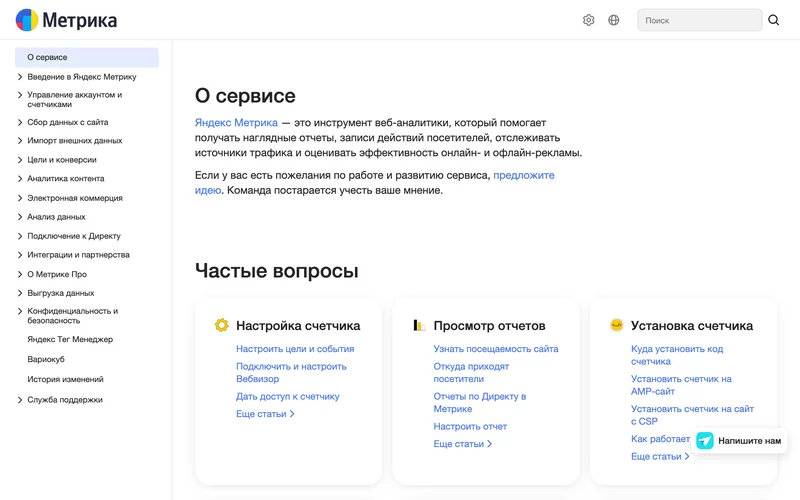
Task: Open Установить счетчик на сайт с CSP
Action: click(692, 415)
